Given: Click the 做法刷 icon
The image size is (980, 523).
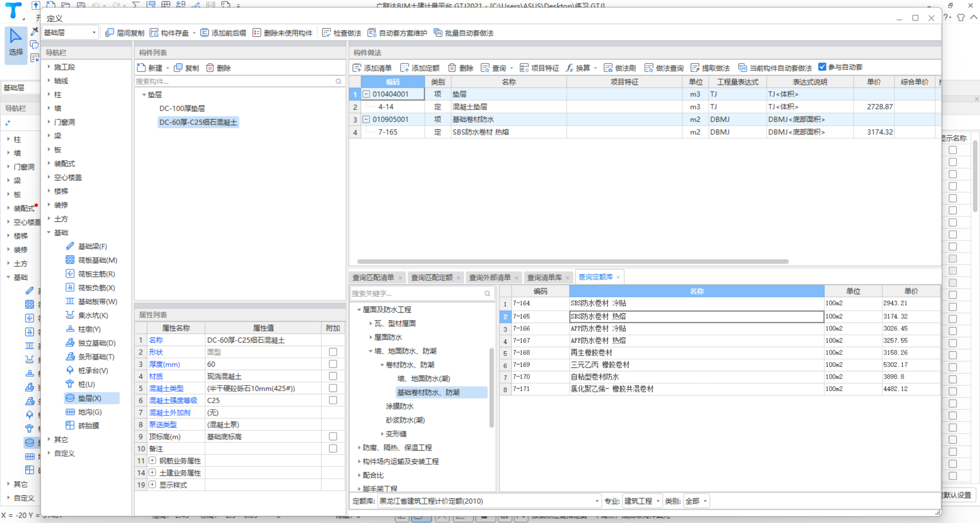Looking at the screenshot, I should pos(608,68).
